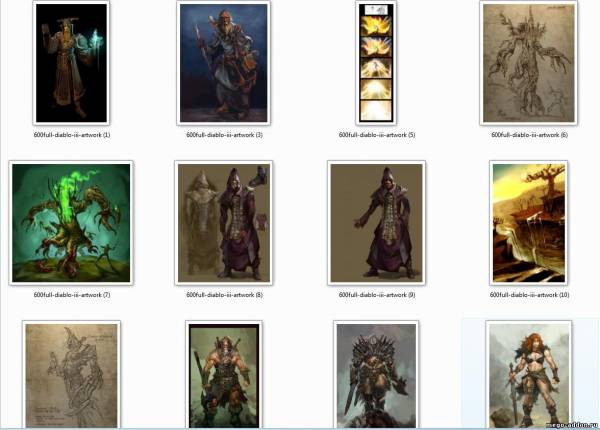Select the 600full-diablo-iii-artwork (9) thumbnail
The width and height of the screenshot is (600, 430).
[377, 223]
